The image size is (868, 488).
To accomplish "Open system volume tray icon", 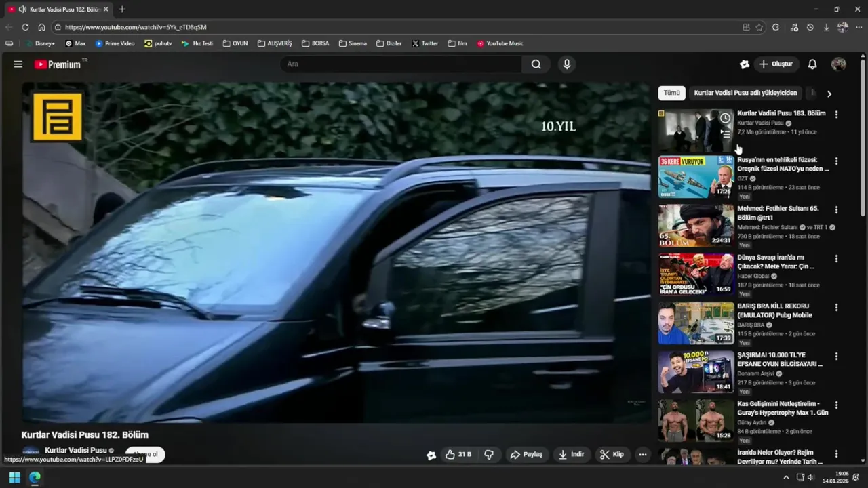I will coord(810,478).
